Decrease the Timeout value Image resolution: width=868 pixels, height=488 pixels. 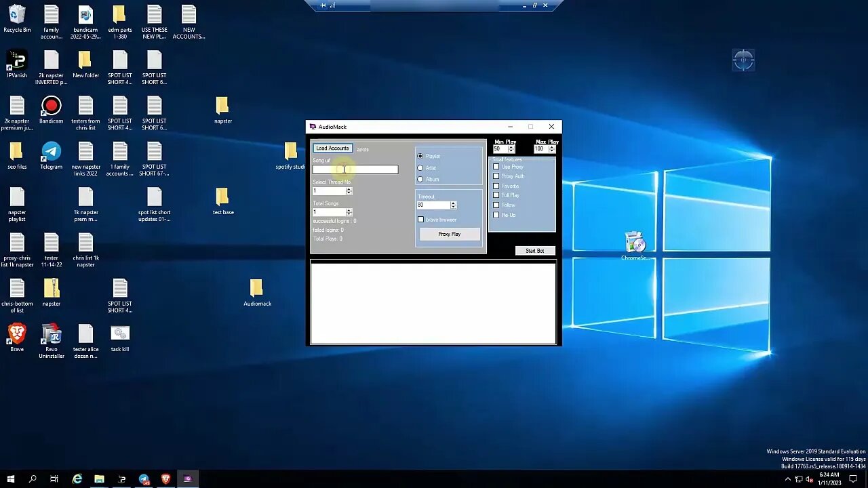tap(453, 207)
